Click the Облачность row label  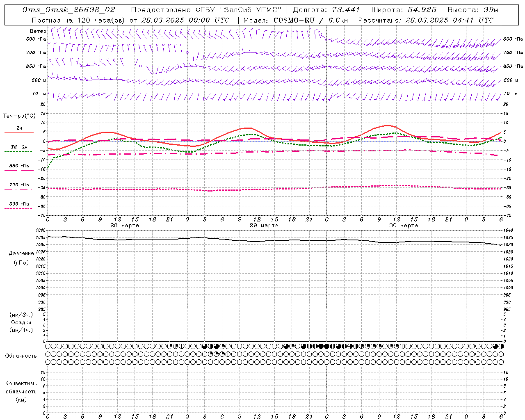21,356
